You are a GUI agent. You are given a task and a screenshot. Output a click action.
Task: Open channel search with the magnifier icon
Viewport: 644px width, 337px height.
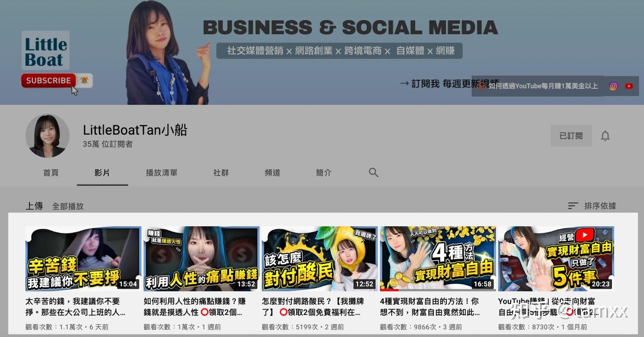pos(373,173)
